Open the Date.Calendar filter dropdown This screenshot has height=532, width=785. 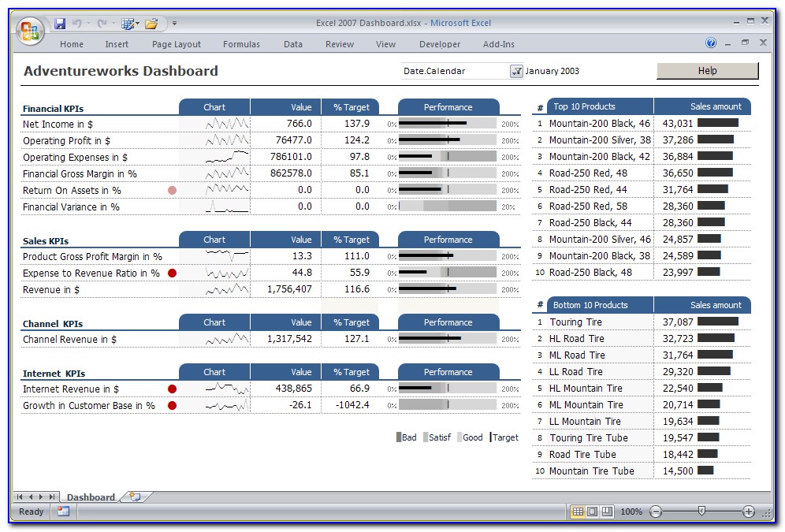pos(516,71)
